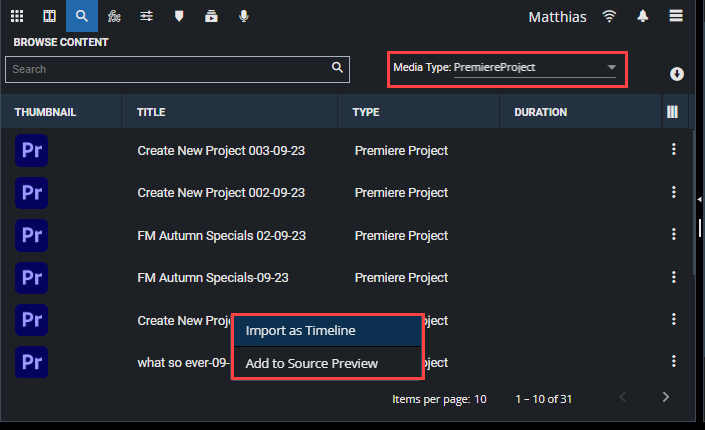Click the Search input field

click(170, 69)
